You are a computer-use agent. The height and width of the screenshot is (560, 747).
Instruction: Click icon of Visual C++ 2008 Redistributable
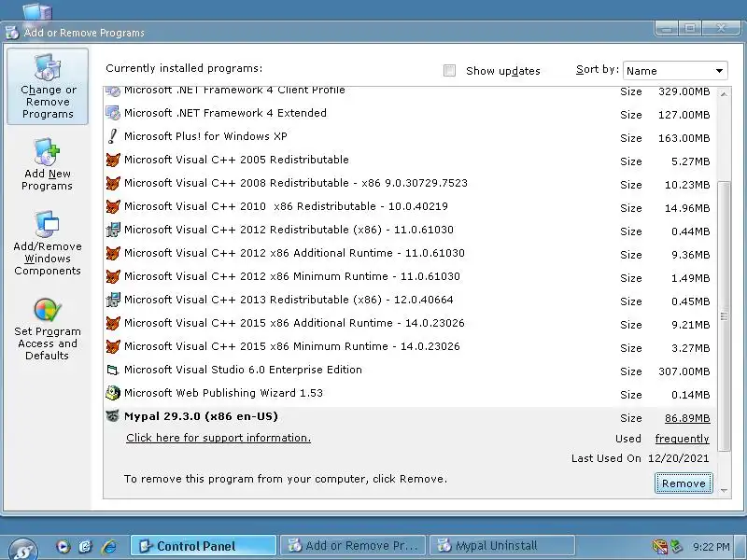(x=113, y=183)
